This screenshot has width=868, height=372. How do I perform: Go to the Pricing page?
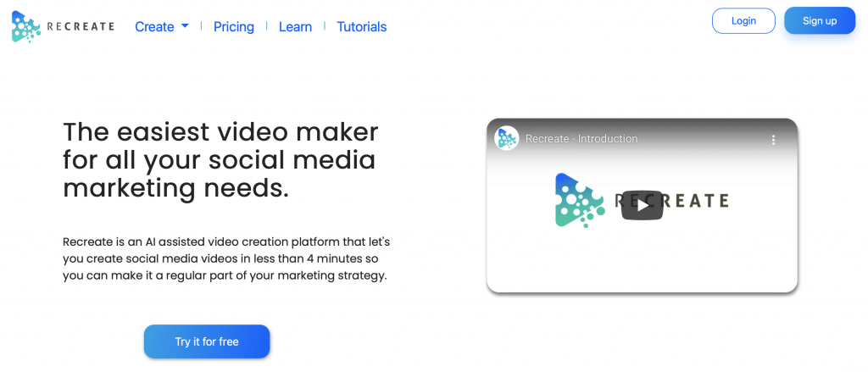click(234, 26)
